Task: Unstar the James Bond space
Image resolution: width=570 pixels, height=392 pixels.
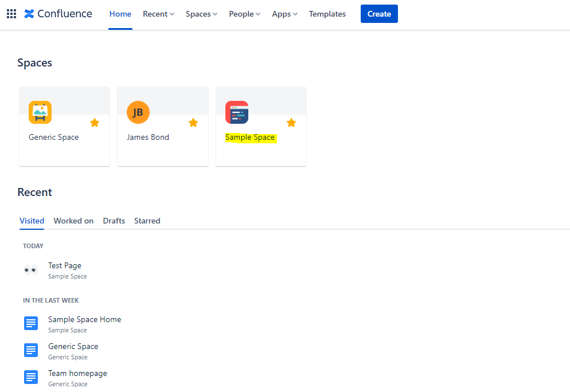Action: tap(193, 123)
